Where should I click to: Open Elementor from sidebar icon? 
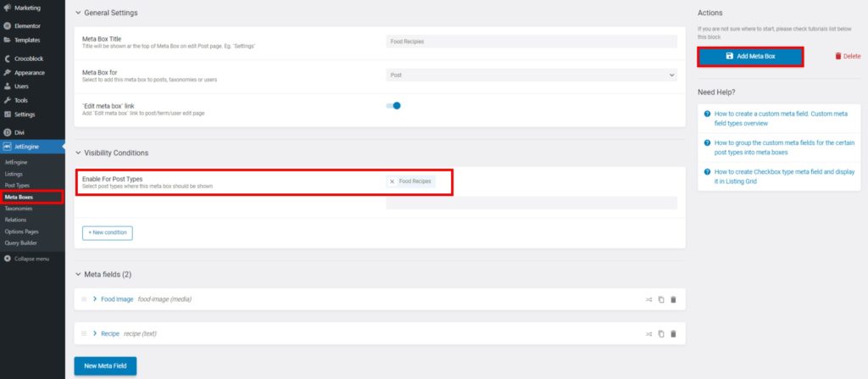tap(7, 26)
